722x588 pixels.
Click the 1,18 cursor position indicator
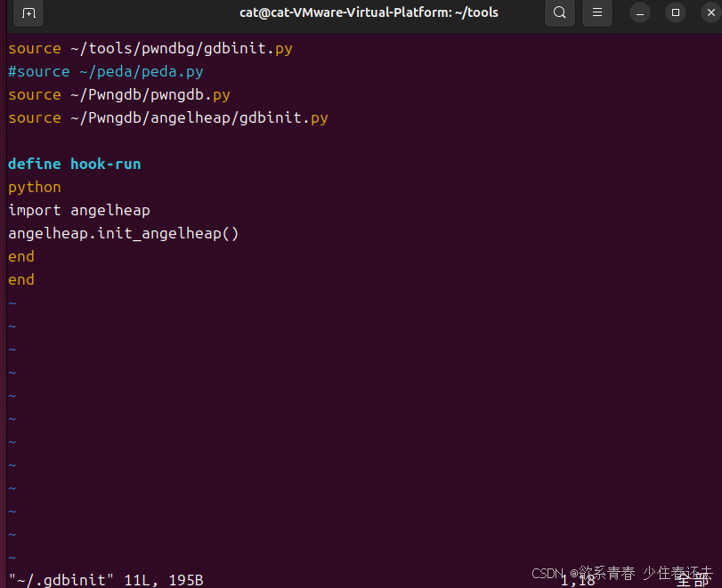578,579
